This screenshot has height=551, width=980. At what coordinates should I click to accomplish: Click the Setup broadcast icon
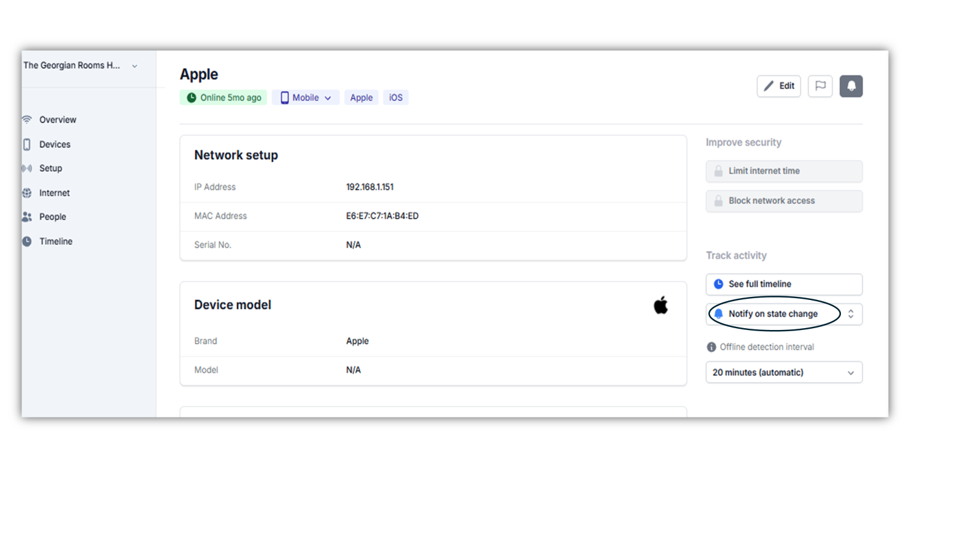[27, 168]
